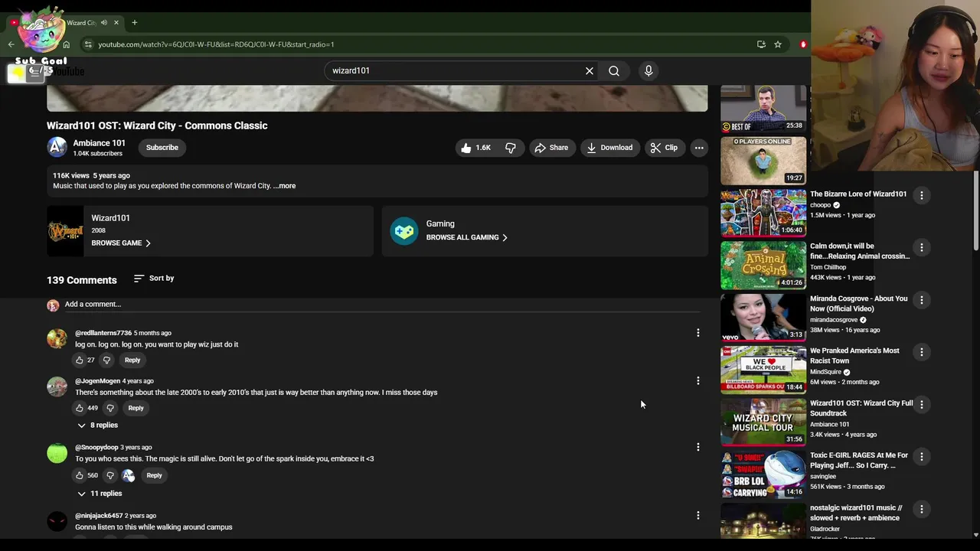Open menu for Relaxing Animal Crossing video
This screenshot has width=980, height=551.
click(x=922, y=248)
